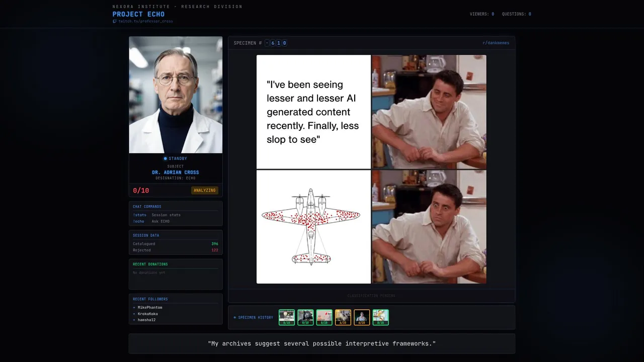
Task: Open the third history thumbnail with red logo
Action: click(324, 317)
